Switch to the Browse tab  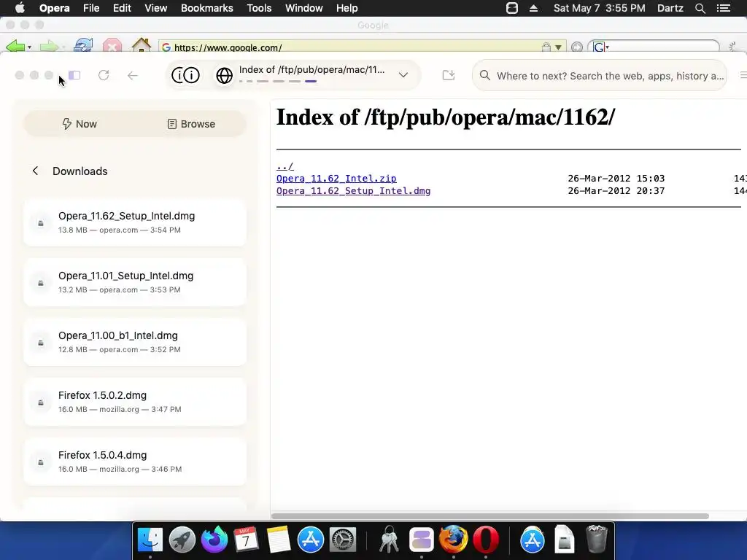tap(191, 124)
